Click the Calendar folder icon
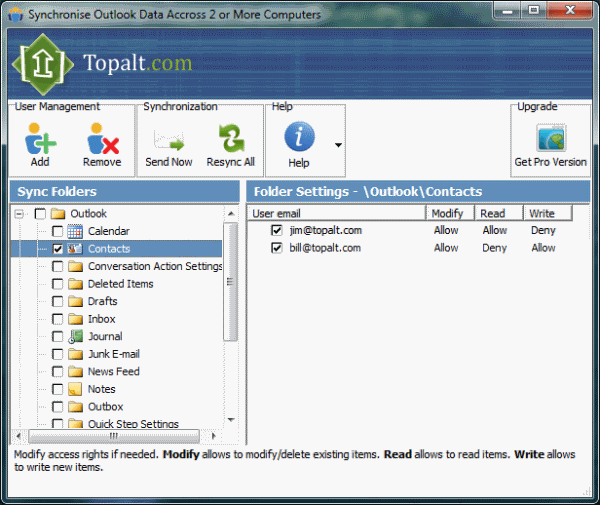The width and height of the screenshot is (600, 505). [75, 231]
